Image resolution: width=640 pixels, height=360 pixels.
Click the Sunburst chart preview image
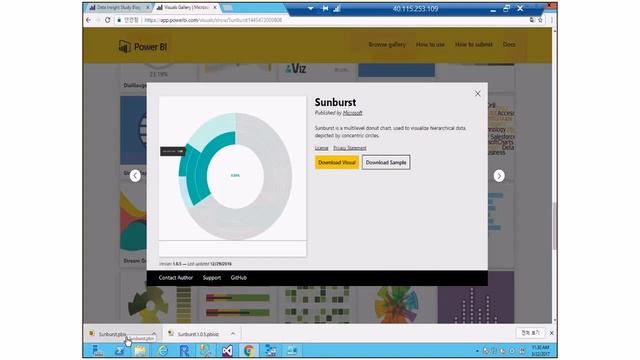[x=233, y=176]
